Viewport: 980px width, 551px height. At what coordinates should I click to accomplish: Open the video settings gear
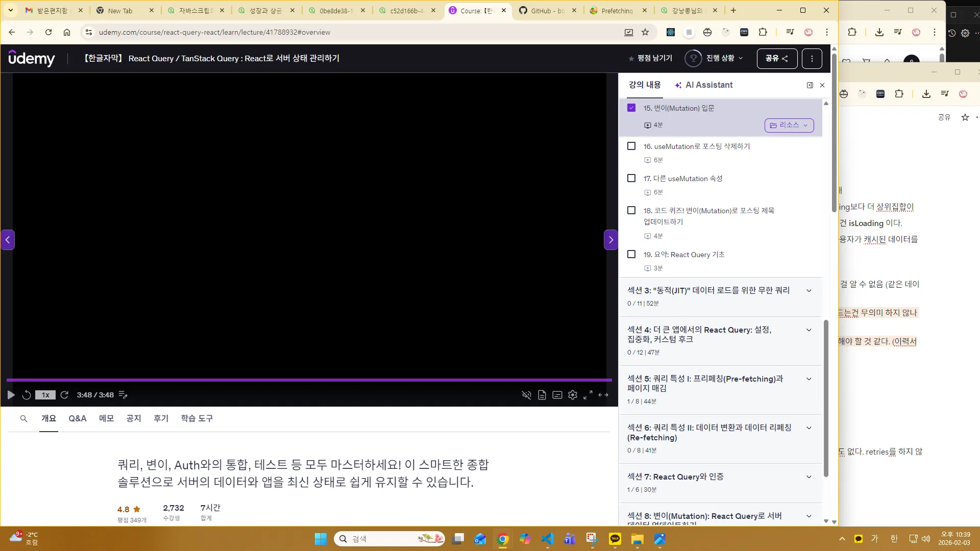point(572,395)
